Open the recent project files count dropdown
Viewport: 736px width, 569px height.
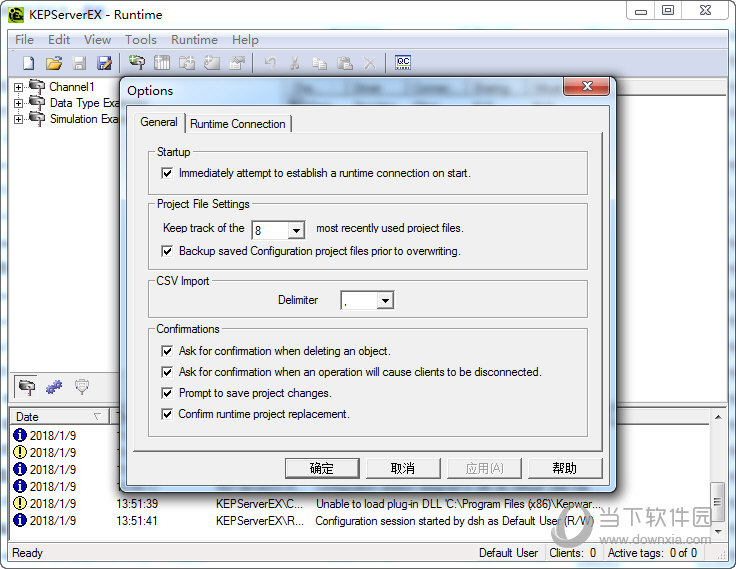tap(296, 231)
